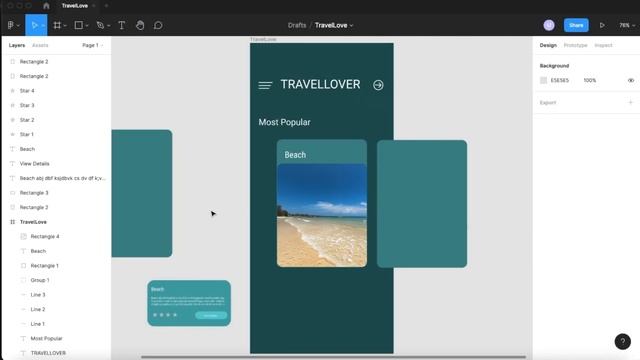Switch to the Prototype tab

575,45
